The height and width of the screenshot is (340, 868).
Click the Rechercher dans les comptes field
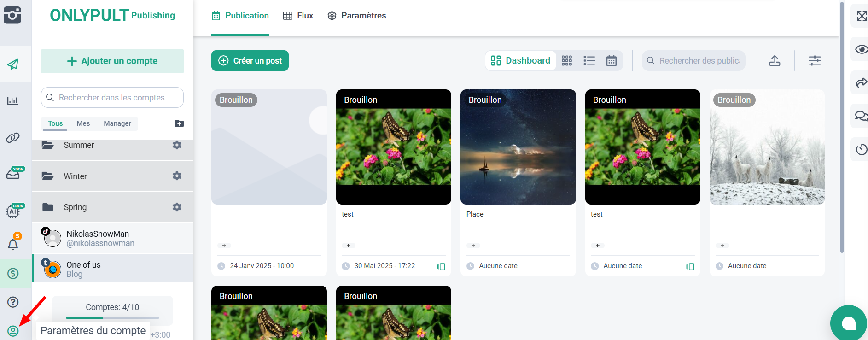(x=112, y=98)
